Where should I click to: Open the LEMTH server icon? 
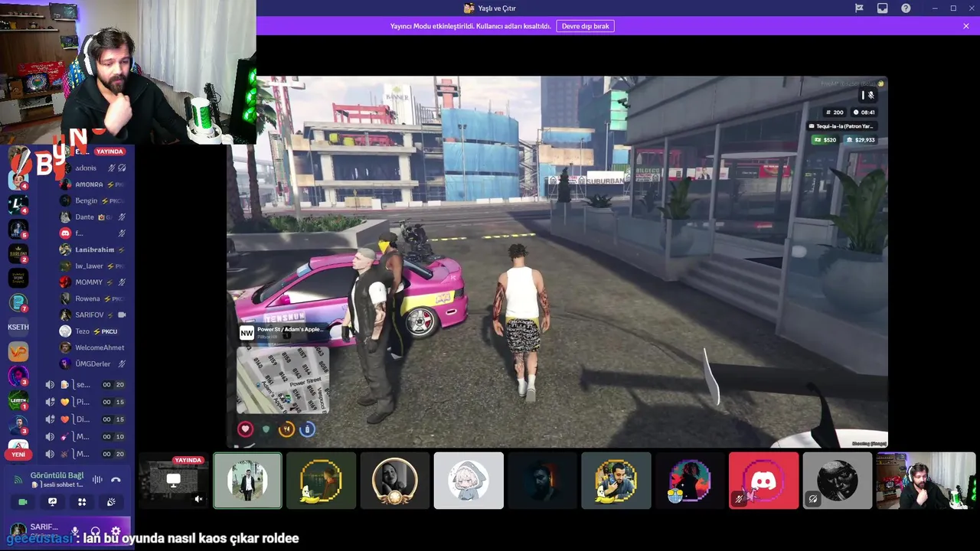[18, 400]
